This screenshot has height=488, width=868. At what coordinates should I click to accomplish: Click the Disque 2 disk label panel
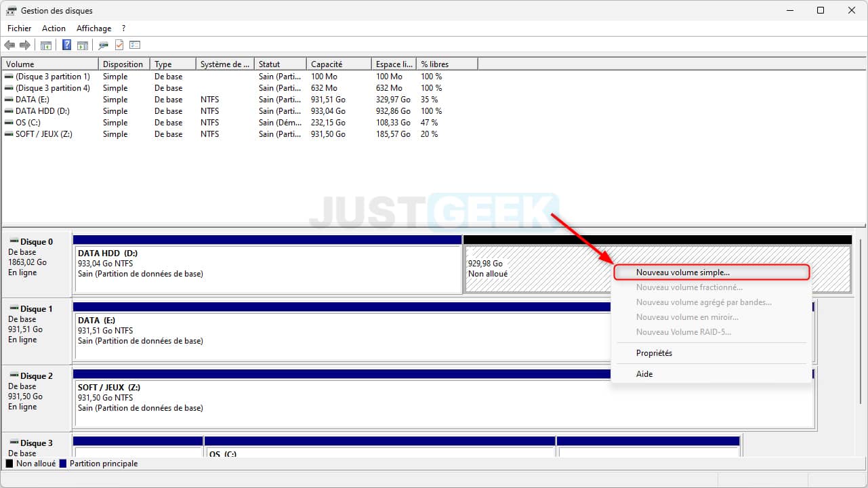pyautogui.click(x=37, y=399)
